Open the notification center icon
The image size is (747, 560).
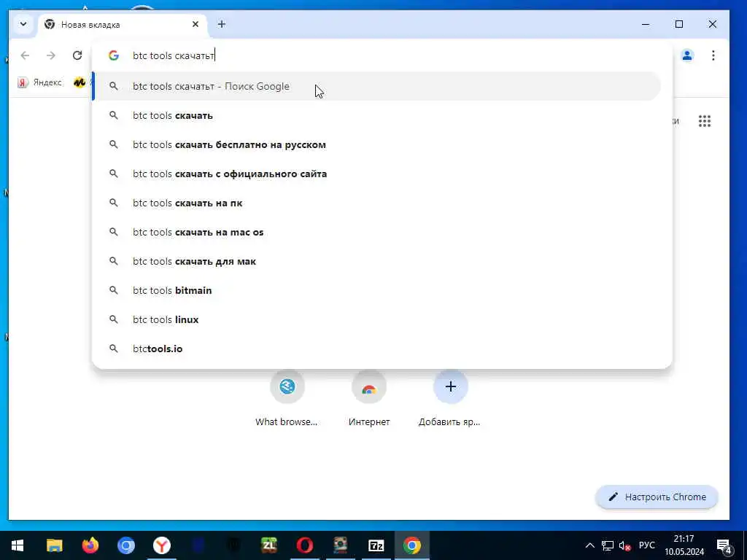click(724, 545)
